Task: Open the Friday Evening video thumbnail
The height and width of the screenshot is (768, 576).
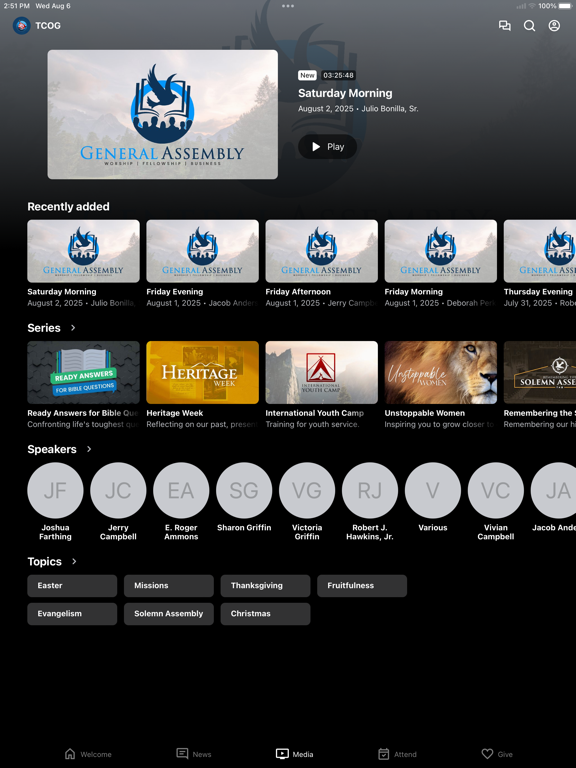Action: tap(202, 251)
